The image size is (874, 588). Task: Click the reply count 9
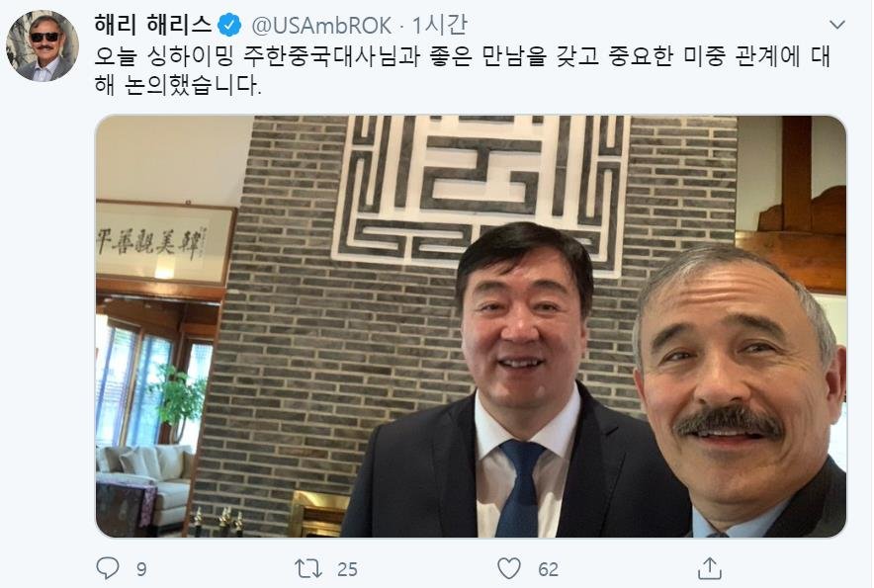(141, 569)
